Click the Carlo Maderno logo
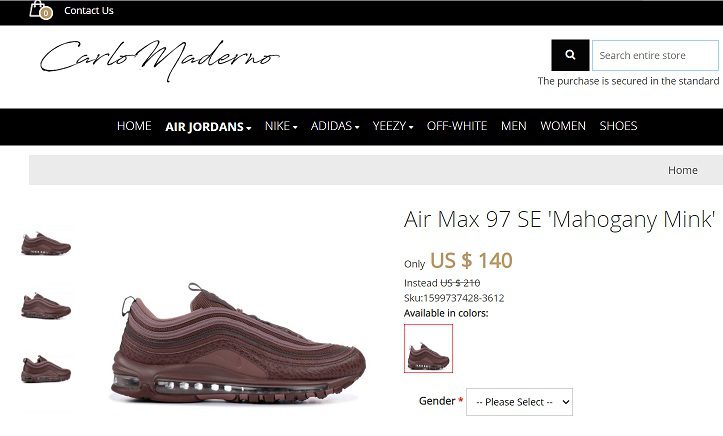The height and width of the screenshot is (436, 723). pos(160,60)
